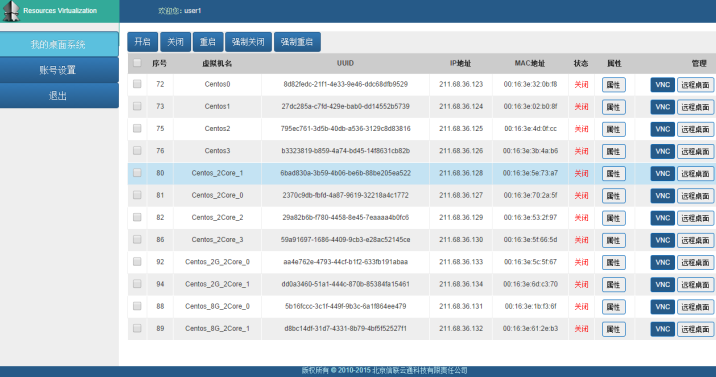Toggle the select-all checkbox in table header

click(137, 63)
